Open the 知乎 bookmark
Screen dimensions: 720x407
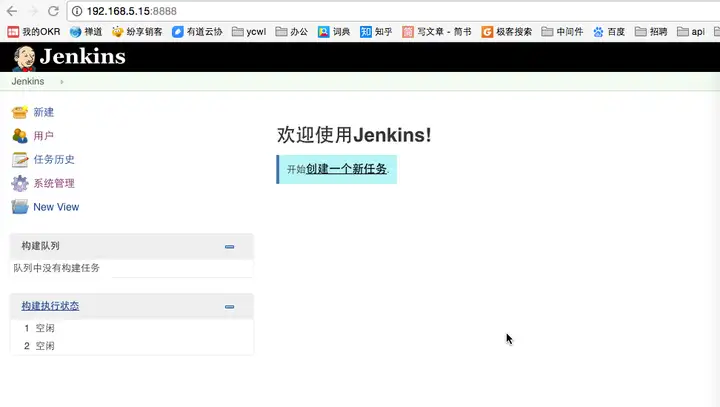[x=376, y=32]
